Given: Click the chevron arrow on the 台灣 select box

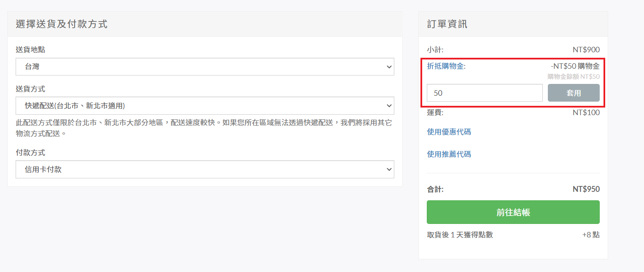Looking at the screenshot, I should click(x=388, y=67).
